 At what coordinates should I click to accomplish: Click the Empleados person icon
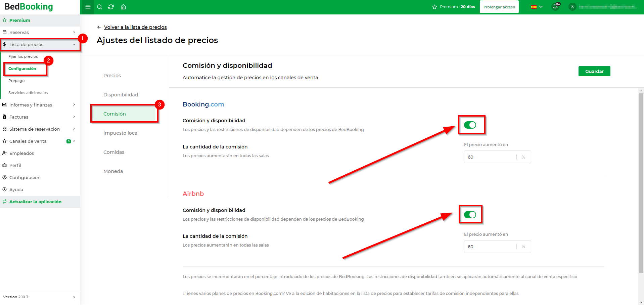(4, 153)
